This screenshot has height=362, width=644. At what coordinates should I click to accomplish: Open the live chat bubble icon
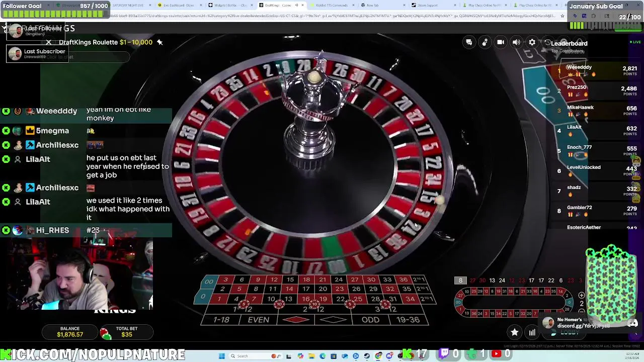pos(469,42)
